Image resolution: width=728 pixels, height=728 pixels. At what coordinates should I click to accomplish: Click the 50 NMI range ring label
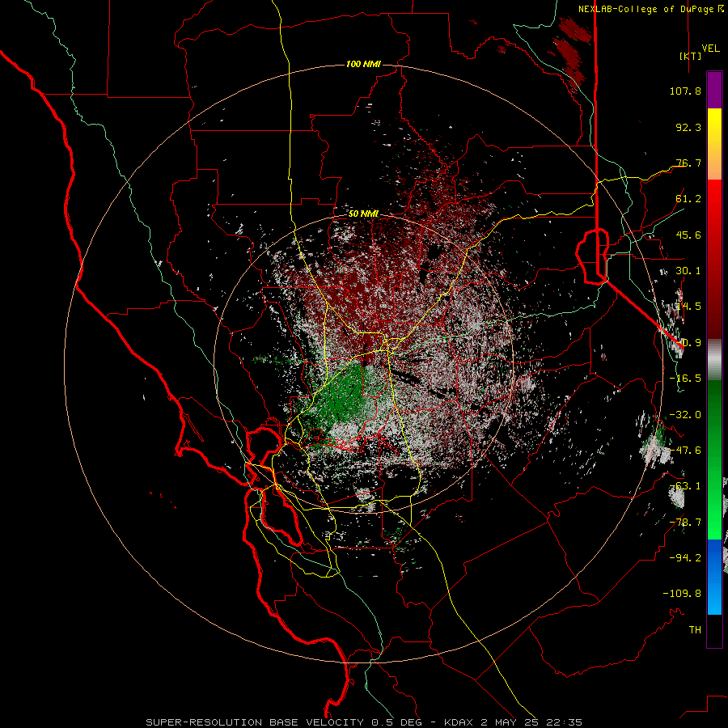(363, 214)
